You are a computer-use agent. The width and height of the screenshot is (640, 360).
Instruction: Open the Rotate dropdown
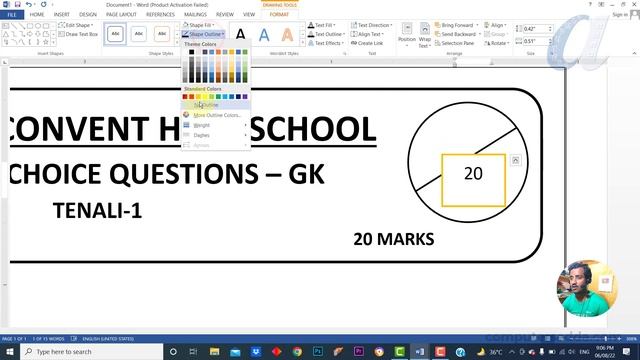pos(497,43)
